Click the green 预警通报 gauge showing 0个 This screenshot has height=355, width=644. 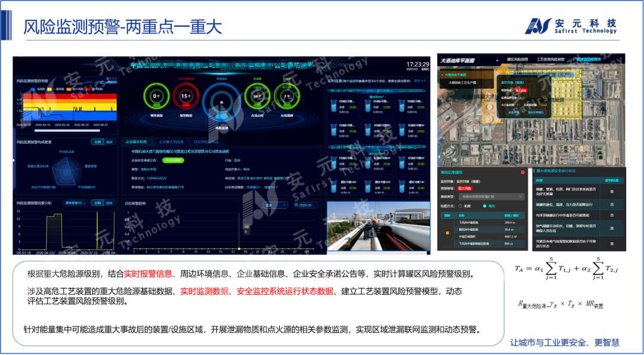tap(156, 97)
